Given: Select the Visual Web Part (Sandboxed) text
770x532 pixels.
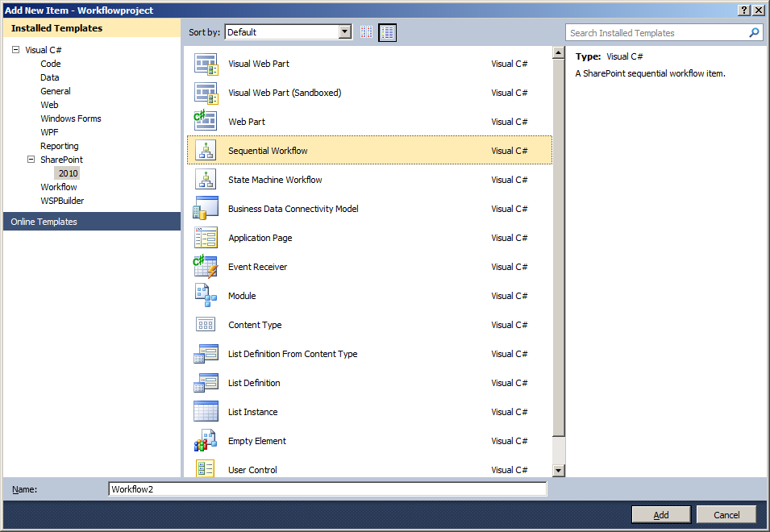Looking at the screenshot, I should point(285,93).
